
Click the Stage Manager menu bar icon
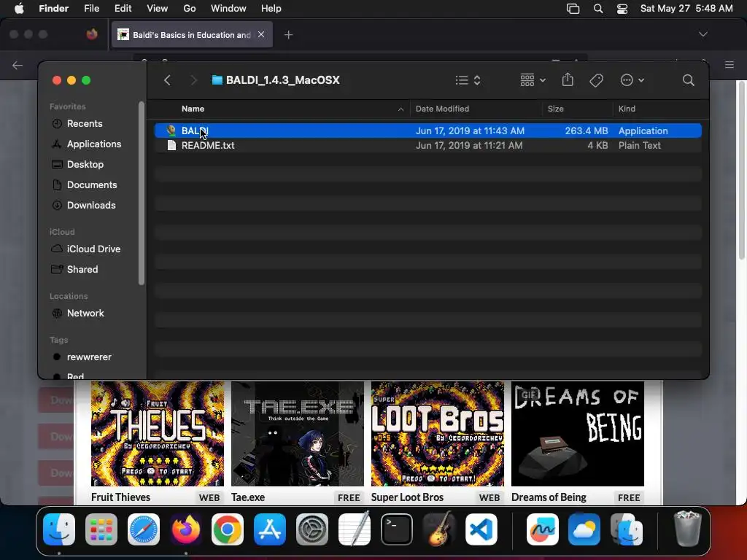573,9
